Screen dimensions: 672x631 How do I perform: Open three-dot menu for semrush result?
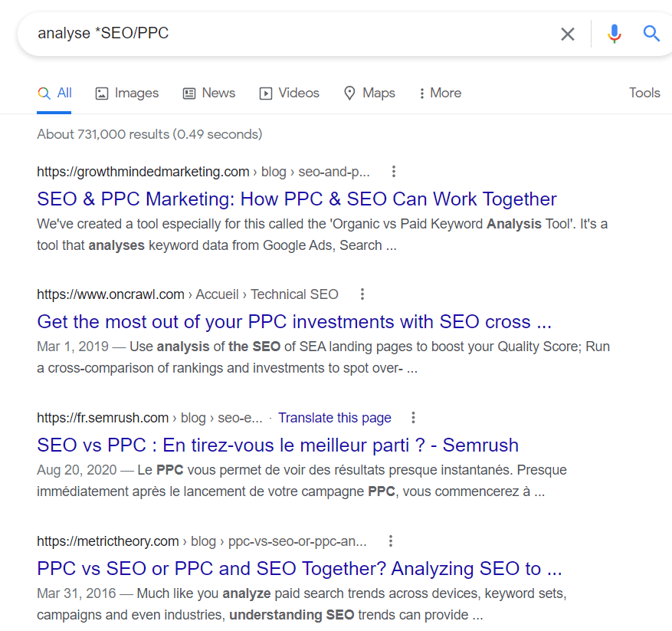pyautogui.click(x=413, y=418)
